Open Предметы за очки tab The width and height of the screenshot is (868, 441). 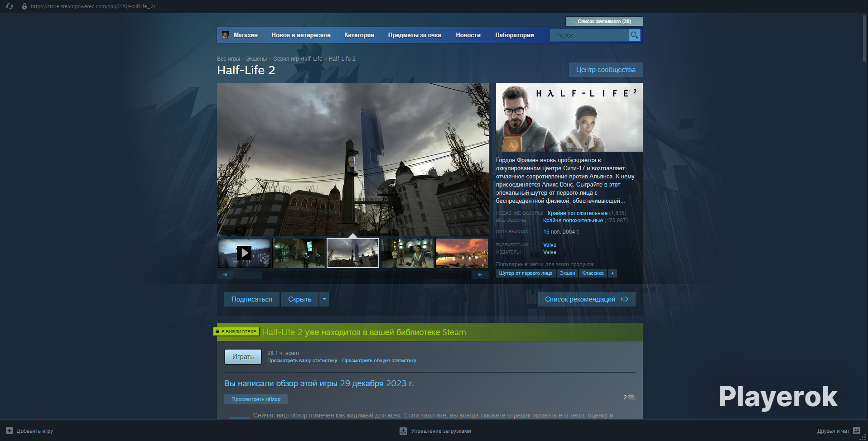coord(415,35)
